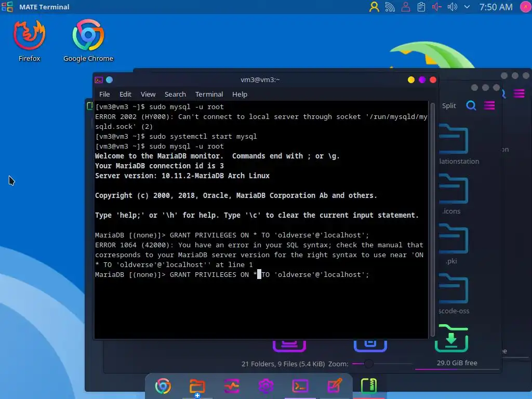This screenshot has height=399, width=532.
Task: Open the applications menu in the top panel
Action: tap(7, 7)
